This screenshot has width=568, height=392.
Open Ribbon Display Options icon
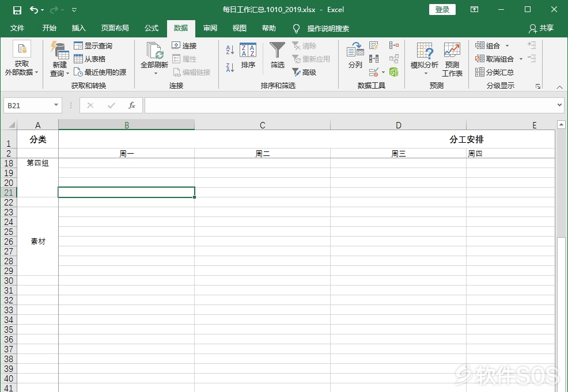pos(474,10)
